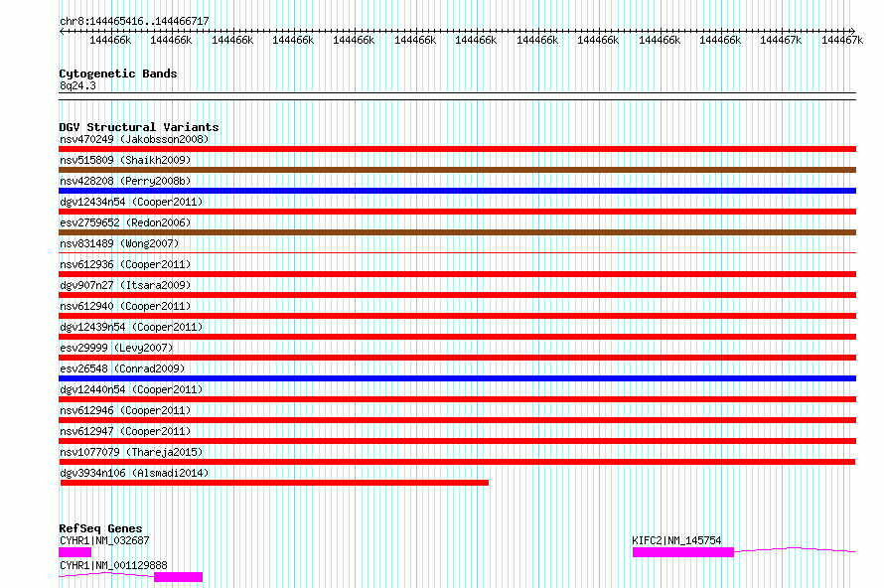Select the red nsv612940 variant bar
This screenshot has width=884, height=588.
tap(457, 316)
